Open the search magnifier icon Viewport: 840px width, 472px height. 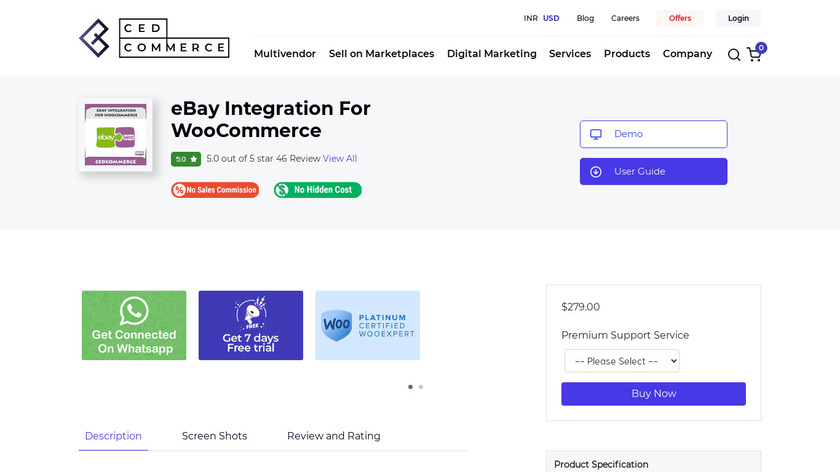point(734,55)
